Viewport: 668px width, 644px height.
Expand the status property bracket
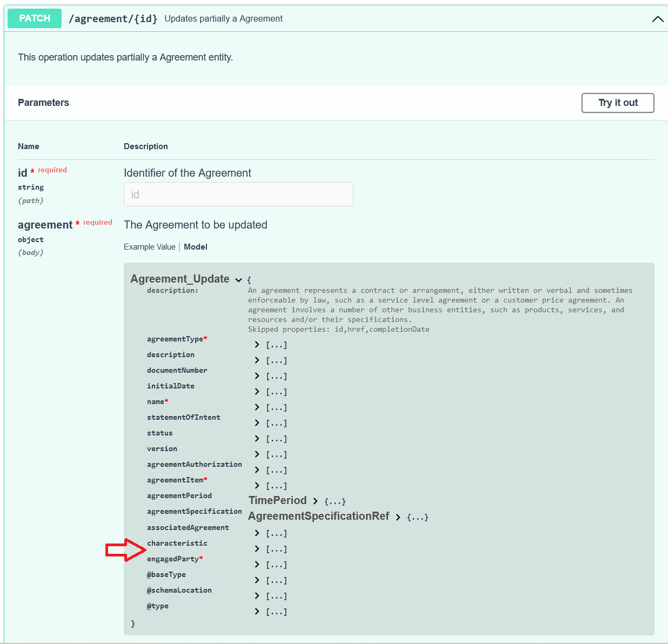tap(257, 438)
